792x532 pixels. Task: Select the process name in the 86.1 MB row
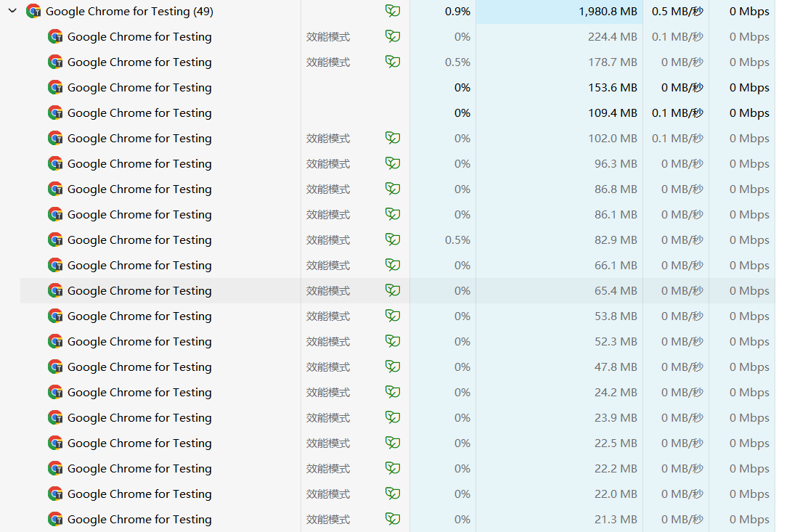[x=139, y=214]
